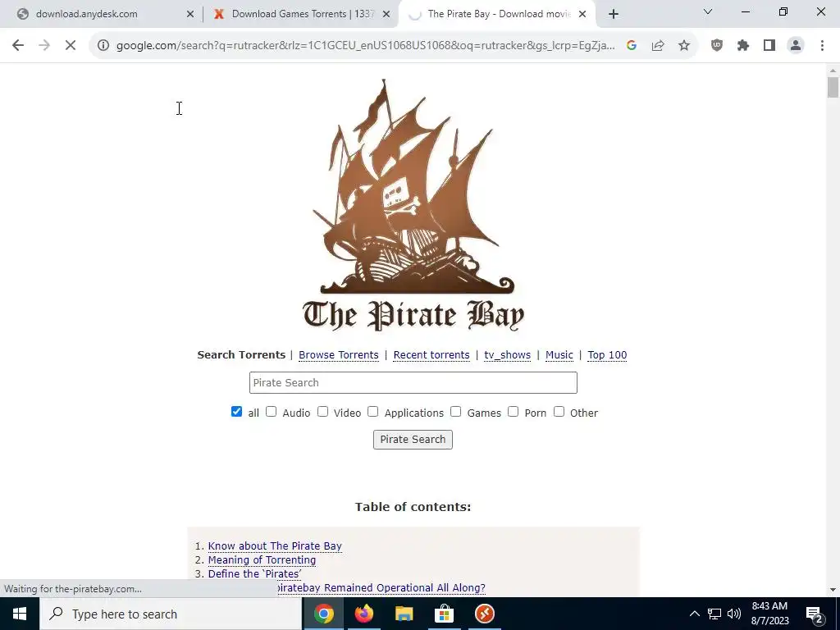
Task: Open Piratebay Remained Operational All Along link
Action: pos(381,587)
